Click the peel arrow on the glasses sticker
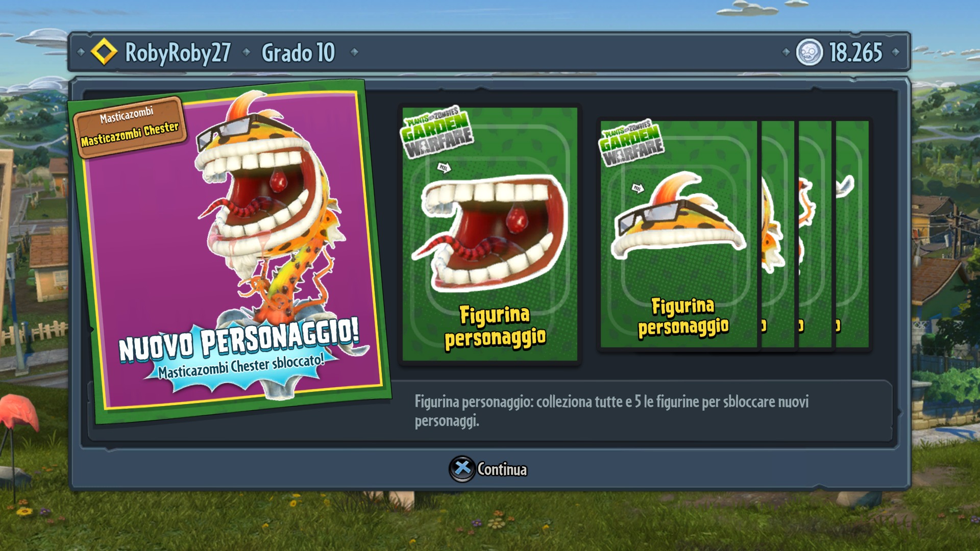 pyautogui.click(x=638, y=188)
